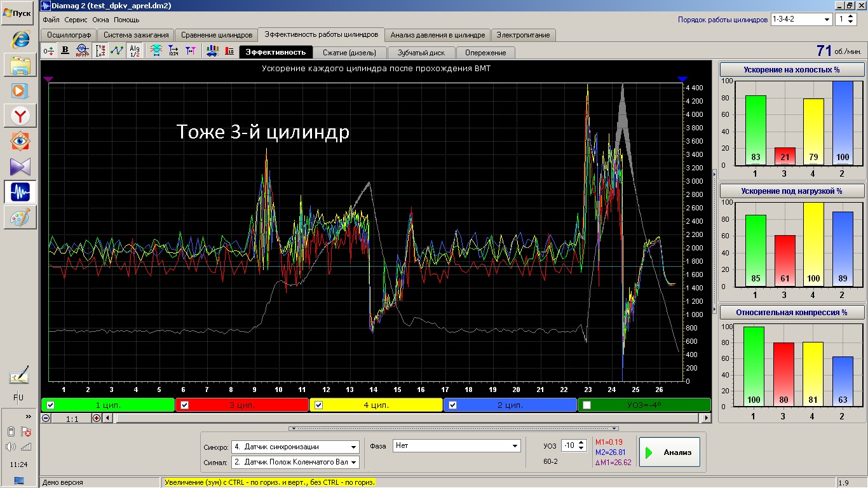Screen dimensions: 868x488
Task: Open the media player taskbar icon
Action: [20, 90]
